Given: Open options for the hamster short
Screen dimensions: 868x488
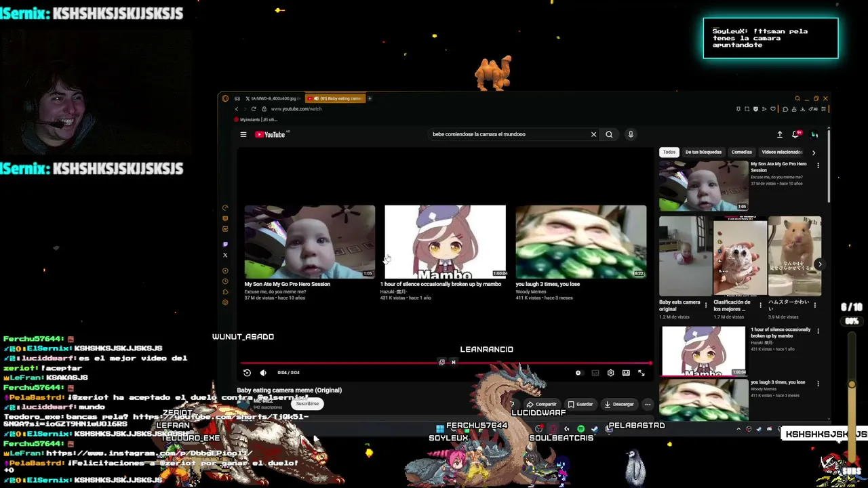Looking at the screenshot, I should click(x=815, y=306).
